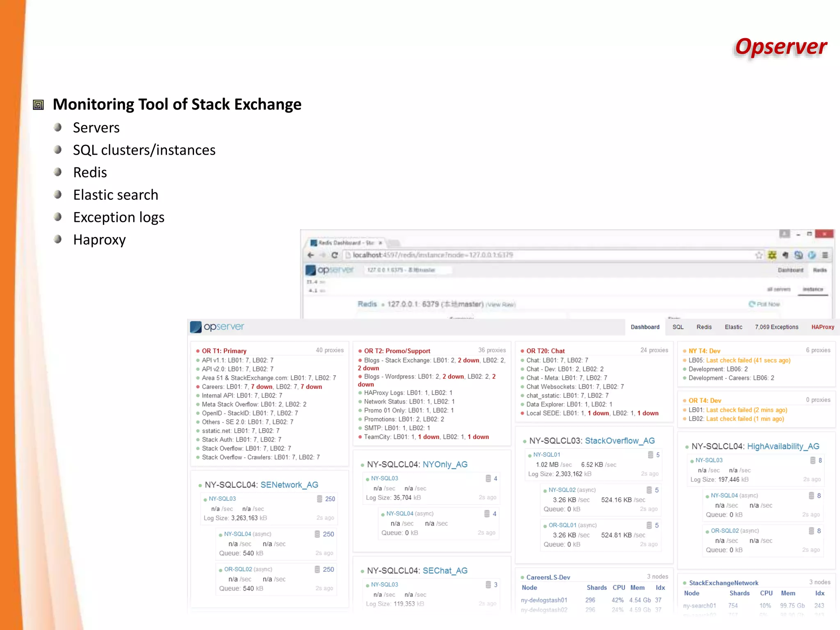
Task: Click database icon next to 5 on NY-SQL01
Action: point(651,455)
